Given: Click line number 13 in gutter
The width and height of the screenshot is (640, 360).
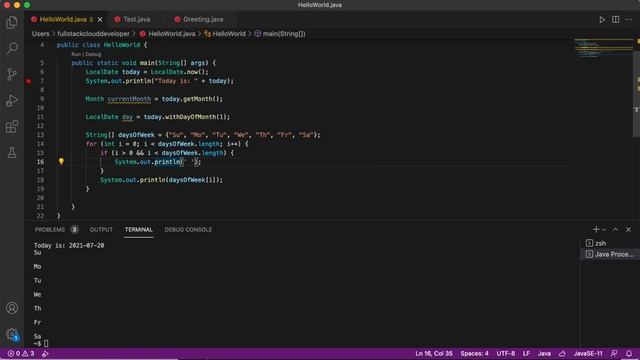Looking at the screenshot, I should [40, 135].
